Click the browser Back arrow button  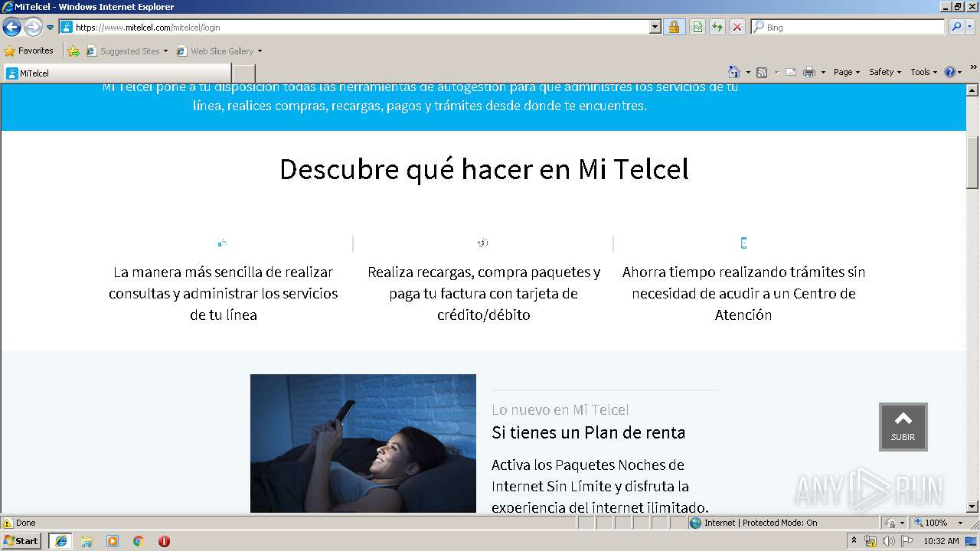point(11,28)
